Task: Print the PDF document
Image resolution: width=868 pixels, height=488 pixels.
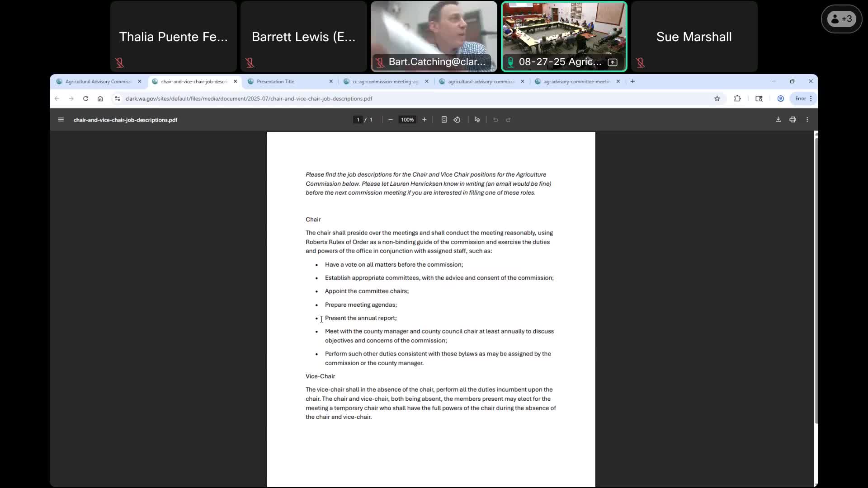Action: coord(793,120)
